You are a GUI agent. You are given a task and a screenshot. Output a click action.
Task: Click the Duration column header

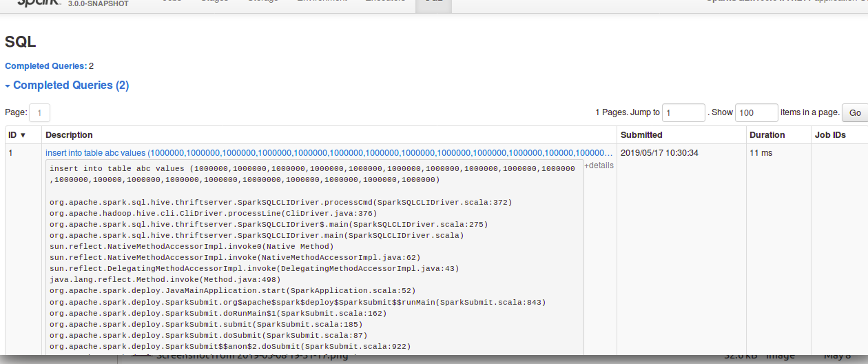(767, 135)
